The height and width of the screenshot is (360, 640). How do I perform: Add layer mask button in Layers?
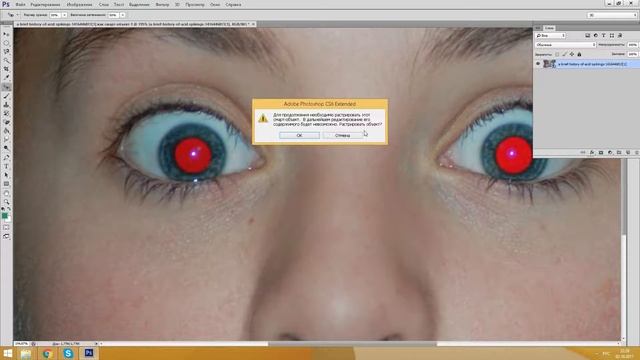(x=601, y=153)
